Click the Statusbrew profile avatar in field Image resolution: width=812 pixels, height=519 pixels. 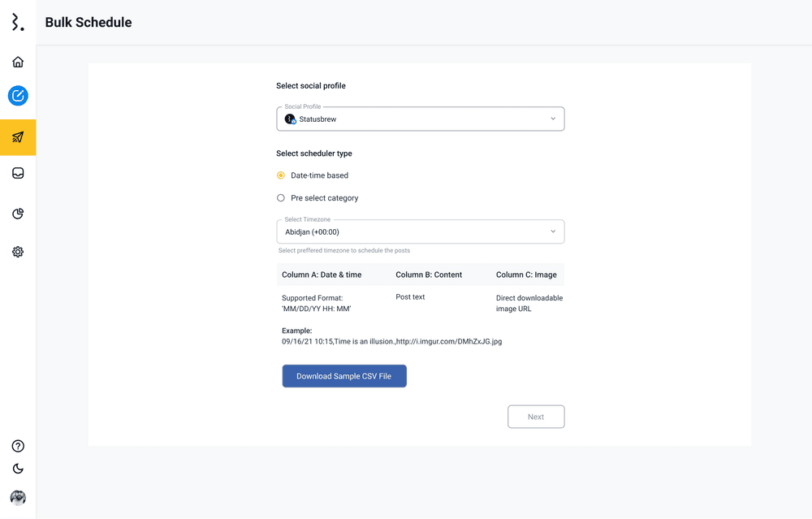(290, 119)
